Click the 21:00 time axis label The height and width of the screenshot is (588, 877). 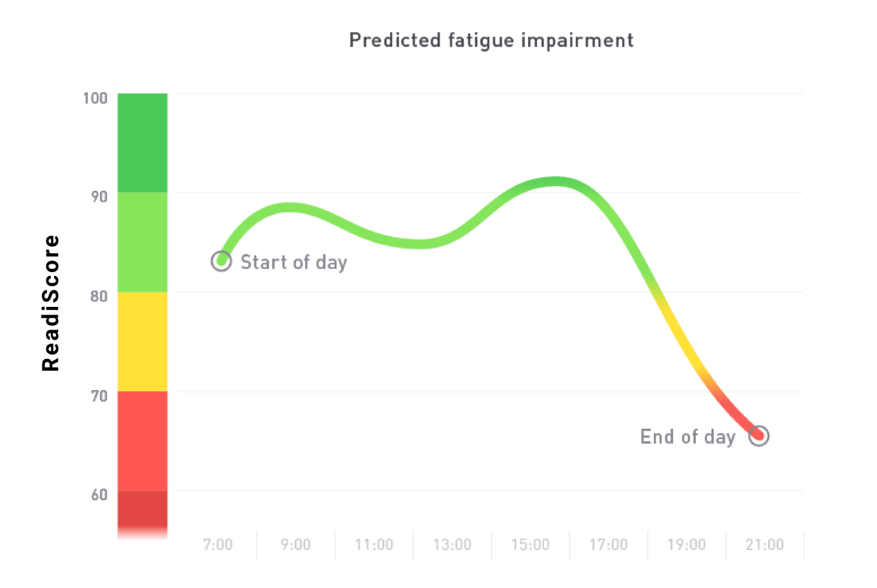[765, 545]
